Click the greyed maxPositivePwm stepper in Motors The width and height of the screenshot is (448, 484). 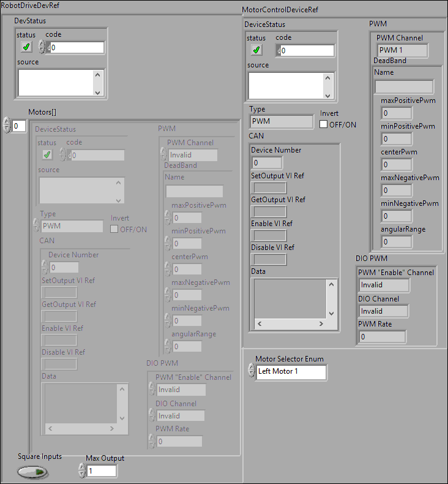[x=168, y=217]
